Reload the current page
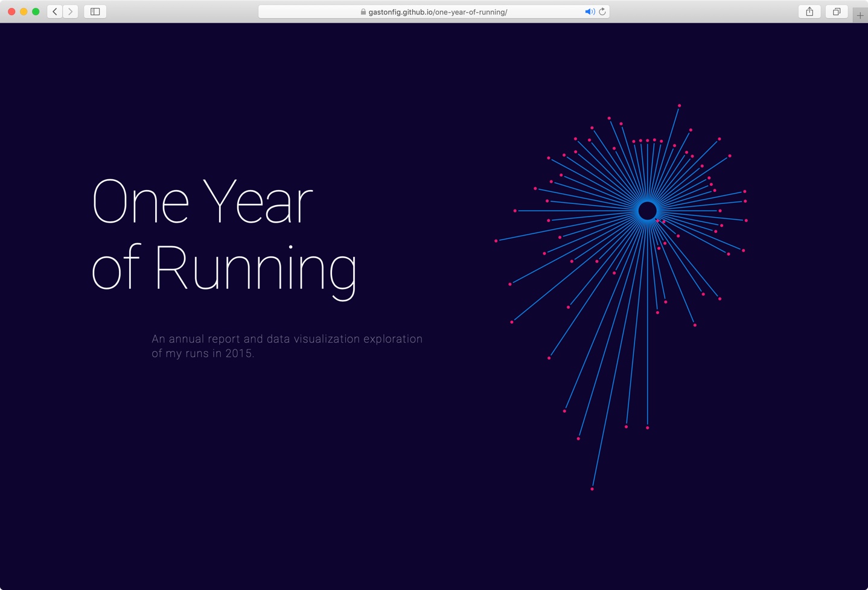This screenshot has height=590, width=868. [602, 12]
